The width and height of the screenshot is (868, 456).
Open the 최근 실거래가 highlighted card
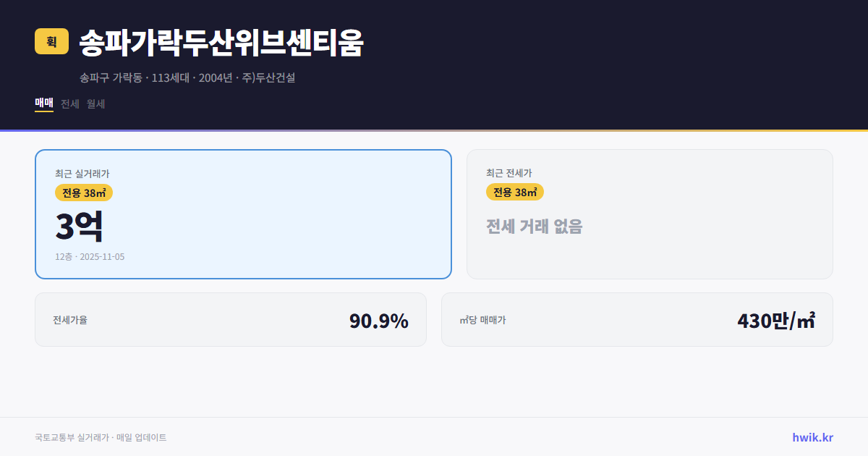242,214
